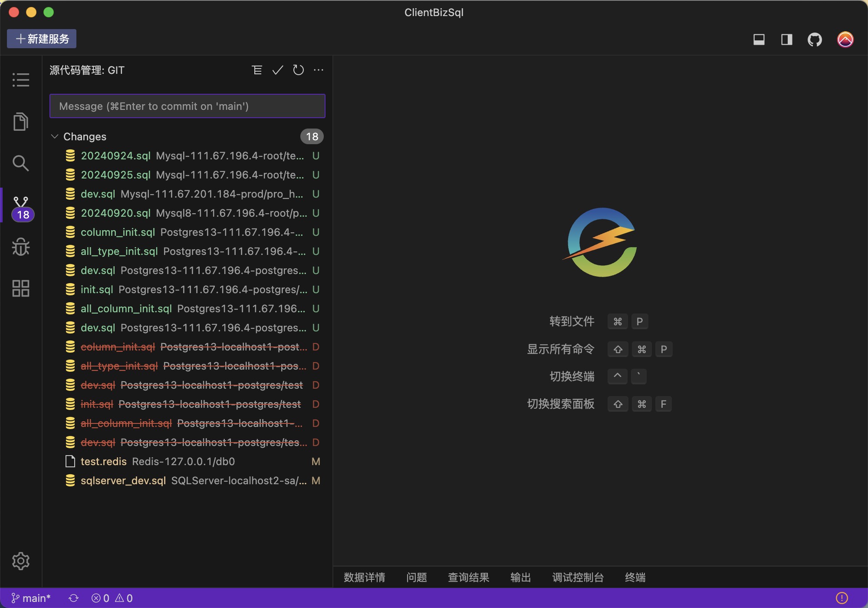
Task: Toggle the bottom panel layout icon
Action: coord(759,40)
